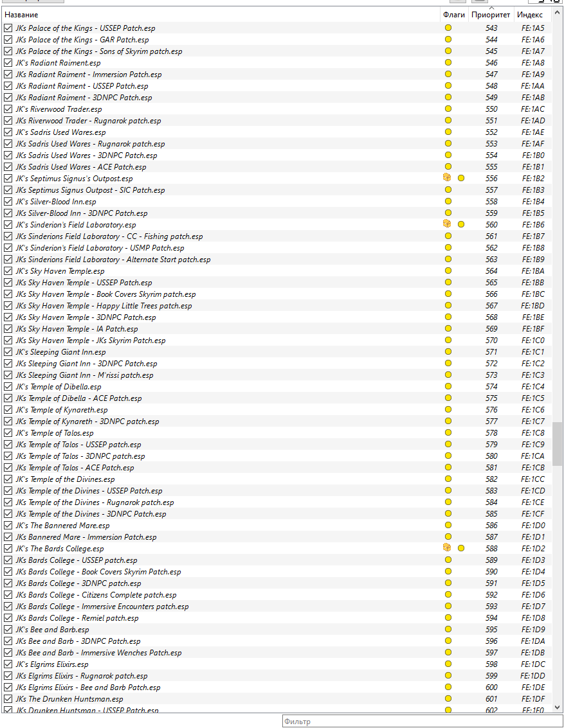
Task: Select row JKs Radiant Raiment - 3DNPC Patch.esp
Action: (x=277, y=98)
